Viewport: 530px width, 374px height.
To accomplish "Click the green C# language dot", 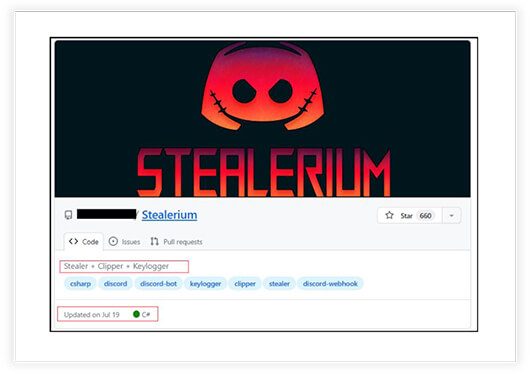I will pyautogui.click(x=137, y=314).
